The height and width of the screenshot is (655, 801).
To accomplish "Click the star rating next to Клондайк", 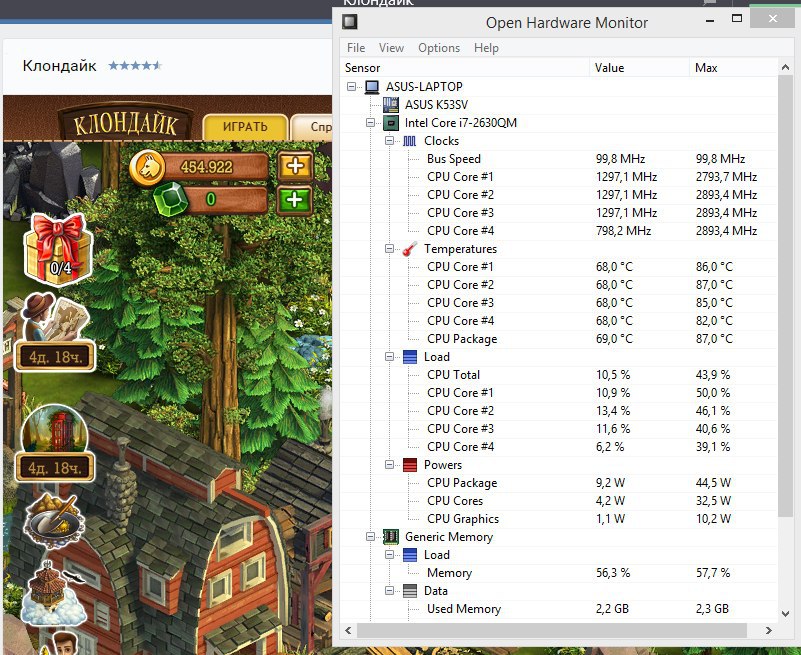I will click(x=135, y=65).
